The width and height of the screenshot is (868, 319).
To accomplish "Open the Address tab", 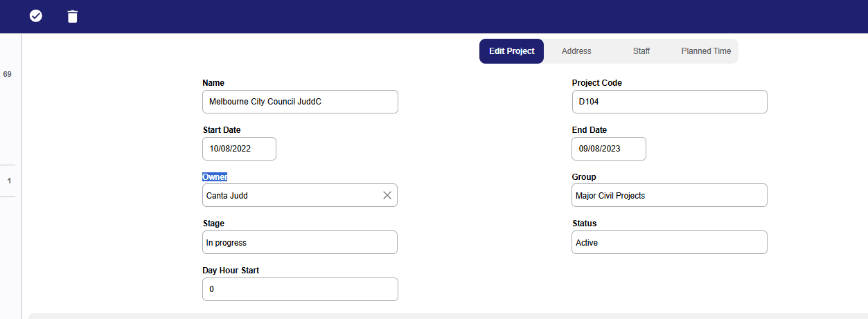I will pos(576,51).
